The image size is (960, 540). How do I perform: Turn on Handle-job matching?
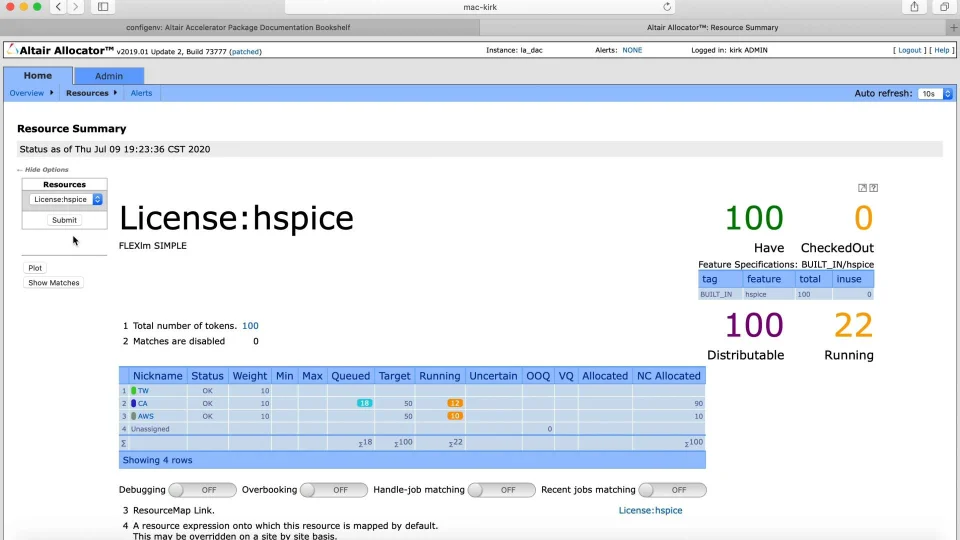coord(502,490)
